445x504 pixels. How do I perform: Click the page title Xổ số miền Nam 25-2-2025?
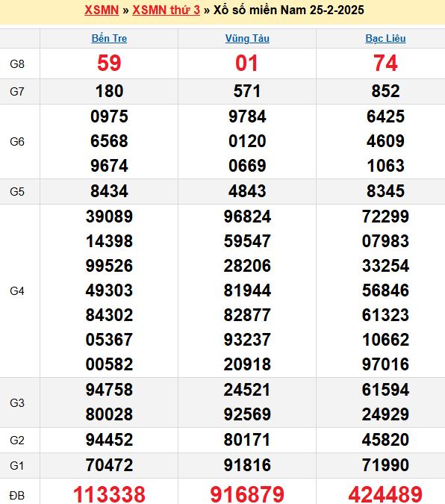pos(289,10)
